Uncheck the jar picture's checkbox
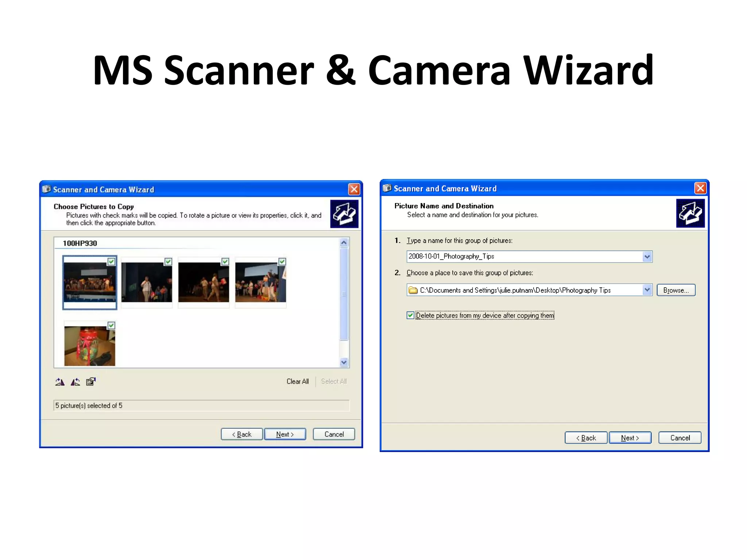Image resolution: width=747 pixels, height=560 pixels. [111, 326]
